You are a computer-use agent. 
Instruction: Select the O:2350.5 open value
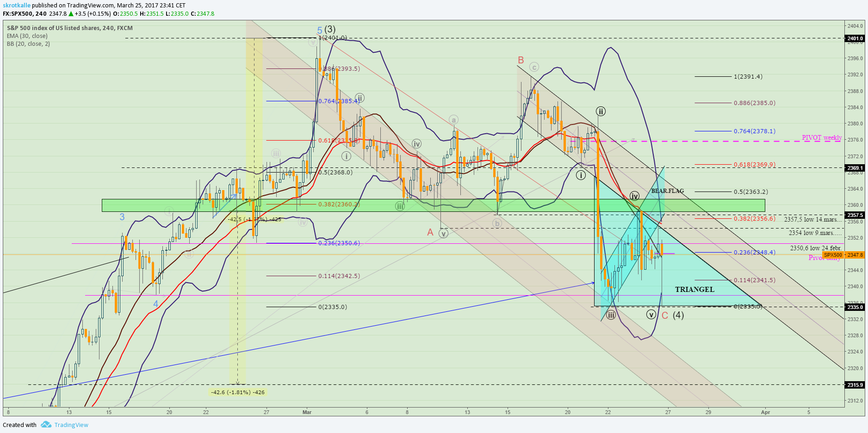pyautogui.click(x=125, y=14)
